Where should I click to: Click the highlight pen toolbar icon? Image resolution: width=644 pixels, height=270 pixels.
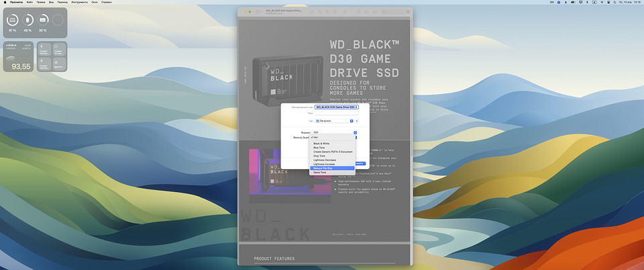(345, 11)
